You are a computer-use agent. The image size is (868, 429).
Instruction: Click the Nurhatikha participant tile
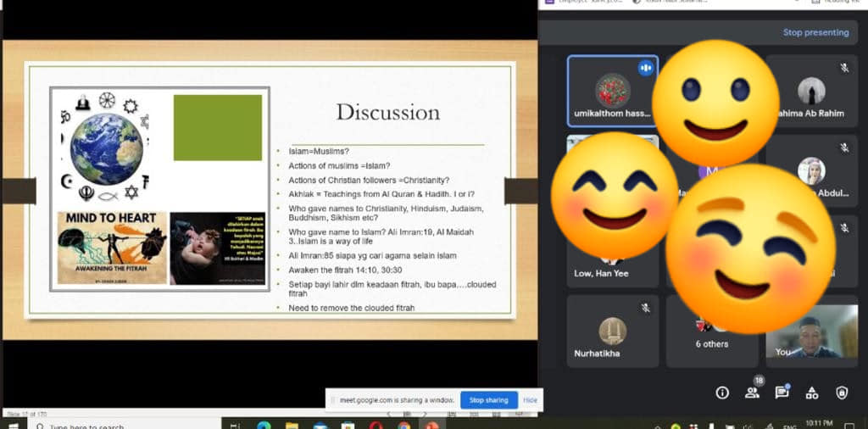[612, 331]
